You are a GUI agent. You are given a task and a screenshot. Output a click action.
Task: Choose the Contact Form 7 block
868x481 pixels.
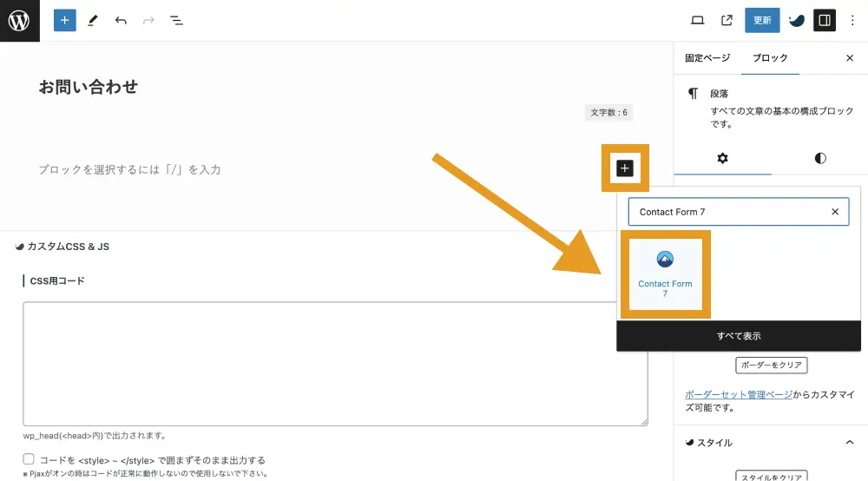point(665,274)
